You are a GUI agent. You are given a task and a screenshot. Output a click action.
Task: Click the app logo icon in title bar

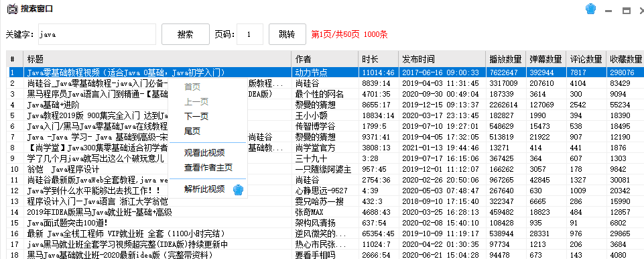(x=13, y=9)
